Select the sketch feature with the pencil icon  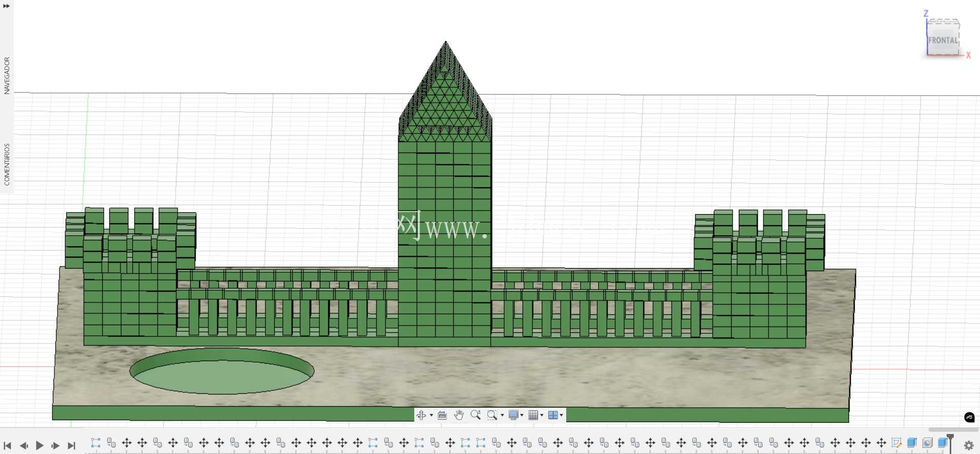[896, 443]
